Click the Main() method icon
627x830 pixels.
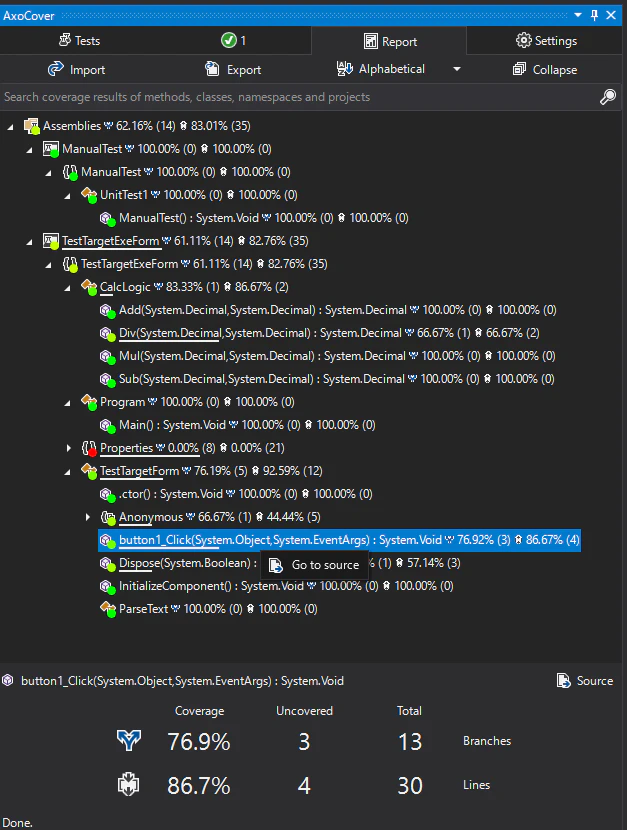coord(107,425)
